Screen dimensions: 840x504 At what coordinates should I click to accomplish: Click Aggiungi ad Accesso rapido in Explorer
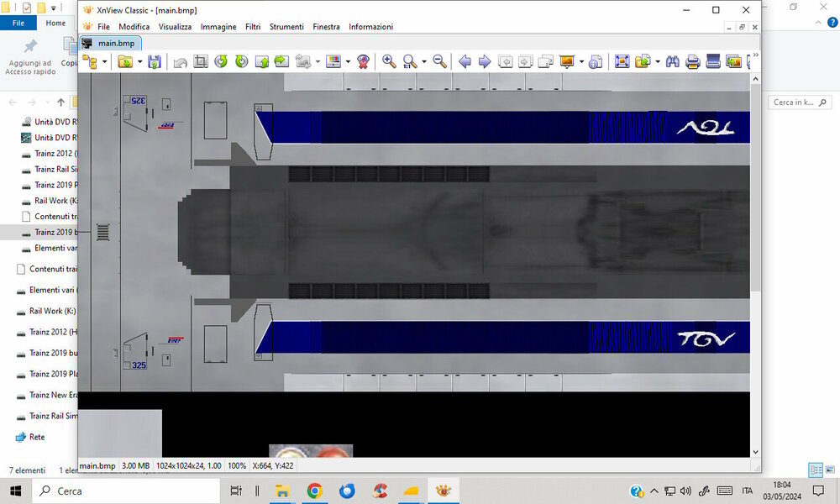pyautogui.click(x=30, y=57)
